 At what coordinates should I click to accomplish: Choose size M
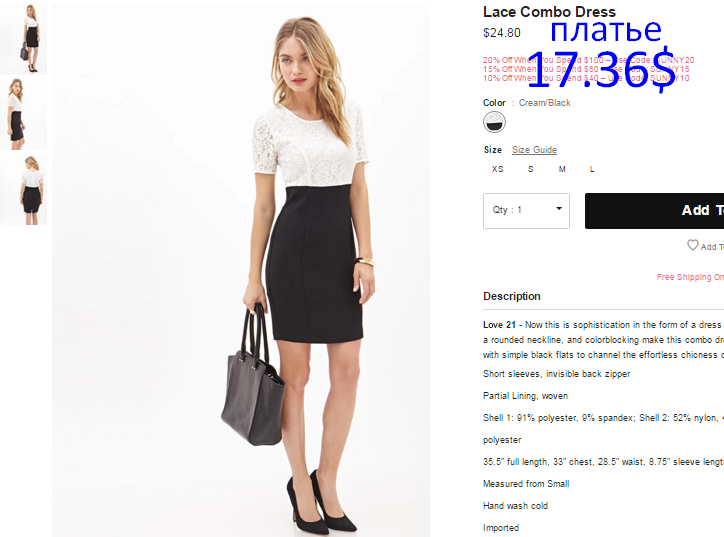[x=562, y=169]
